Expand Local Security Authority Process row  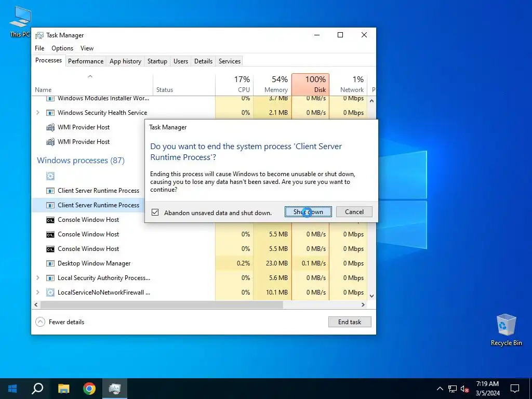pyautogui.click(x=37, y=277)
